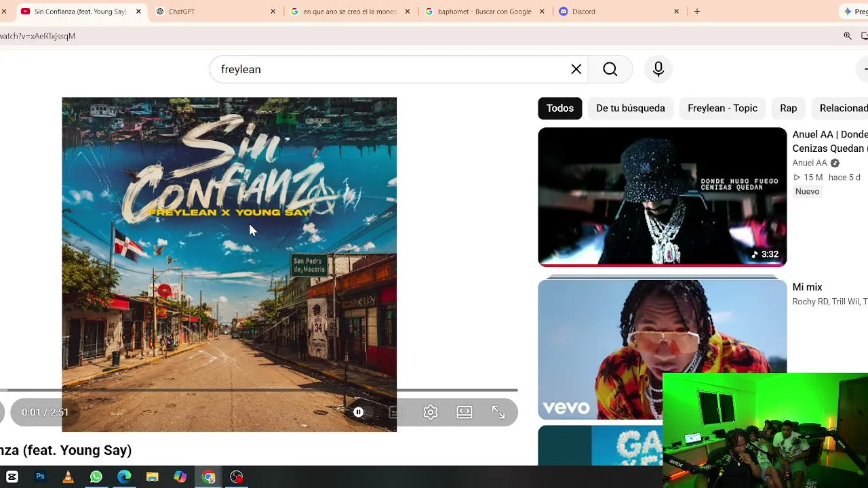Select the 'Todos' filter chip
The height and width of the screenshot is (488, 868).
pos(560,108)
